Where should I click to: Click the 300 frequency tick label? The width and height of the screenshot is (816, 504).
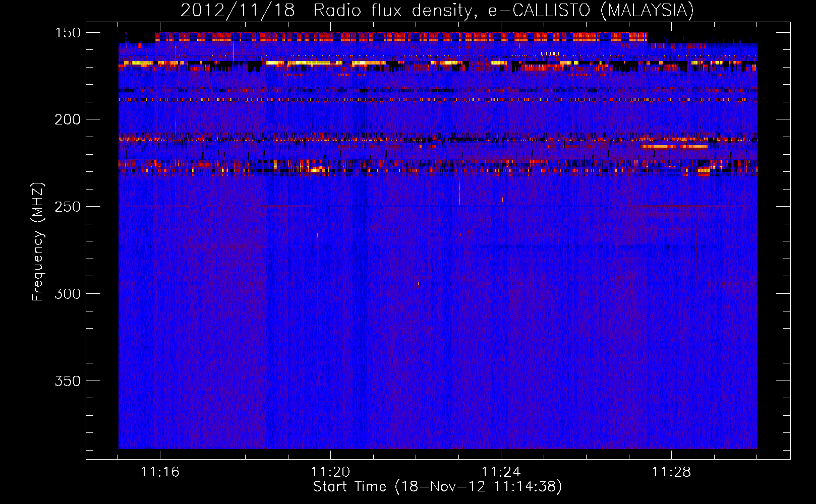pyautogui.click(x=68, y=294)
